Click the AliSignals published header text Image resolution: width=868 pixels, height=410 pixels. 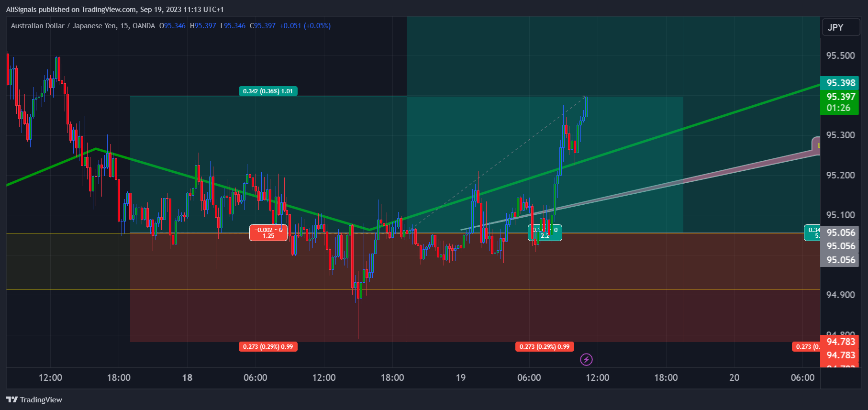(115, 9)
